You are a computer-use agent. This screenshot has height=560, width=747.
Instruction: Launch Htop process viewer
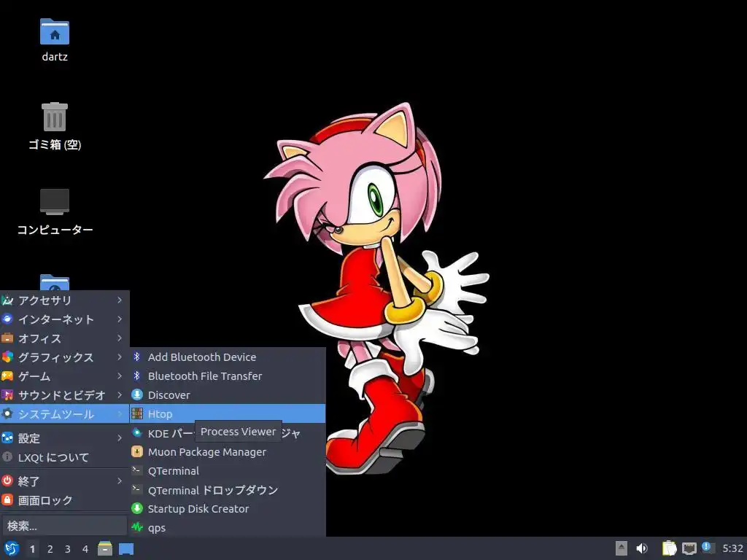(x=228, y=414)
